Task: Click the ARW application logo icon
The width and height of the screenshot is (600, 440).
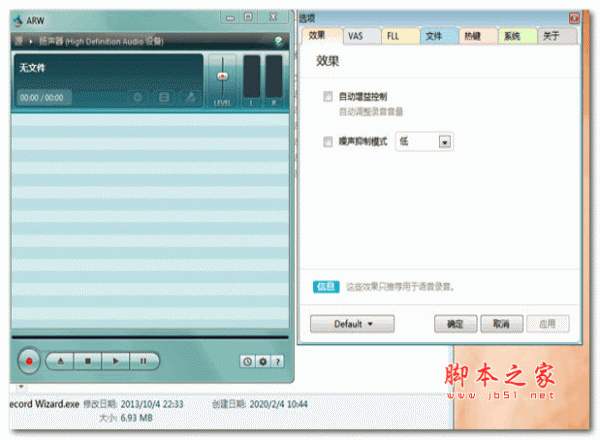Action: point(18,20)
